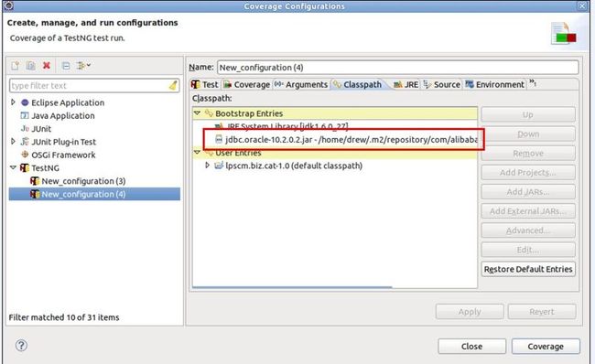Select Bootstrap Entries row

click(335, 113)
